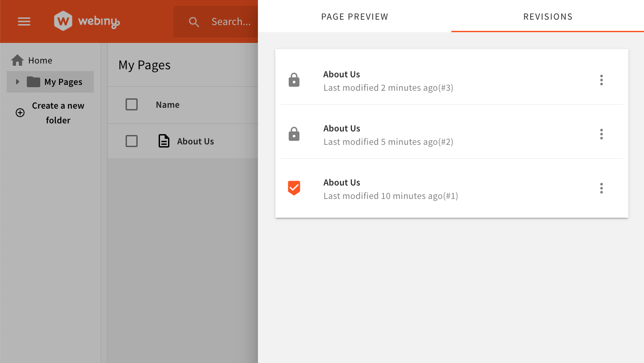The height and width of the screenshot is (363, 644).
Task: Expand the My Pages folder tree arrow
Action: [x=17, y=82]
